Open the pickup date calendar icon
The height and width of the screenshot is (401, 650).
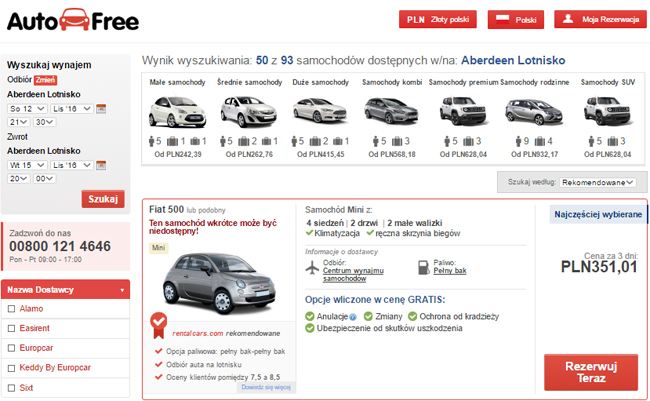click(101, 109)
